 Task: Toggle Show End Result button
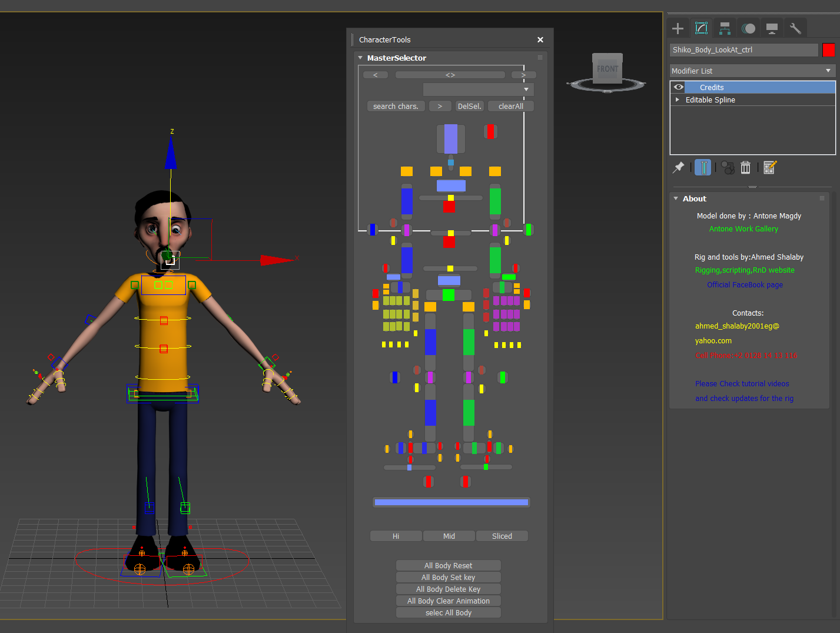point(703,168)
